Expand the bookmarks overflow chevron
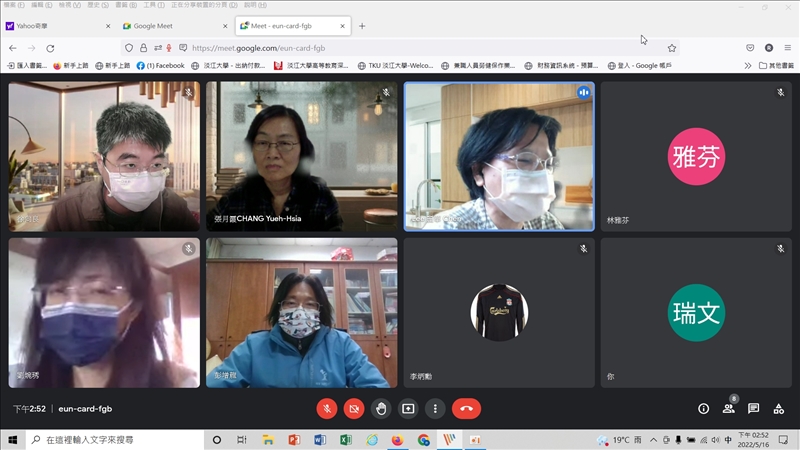 point(748,65)
